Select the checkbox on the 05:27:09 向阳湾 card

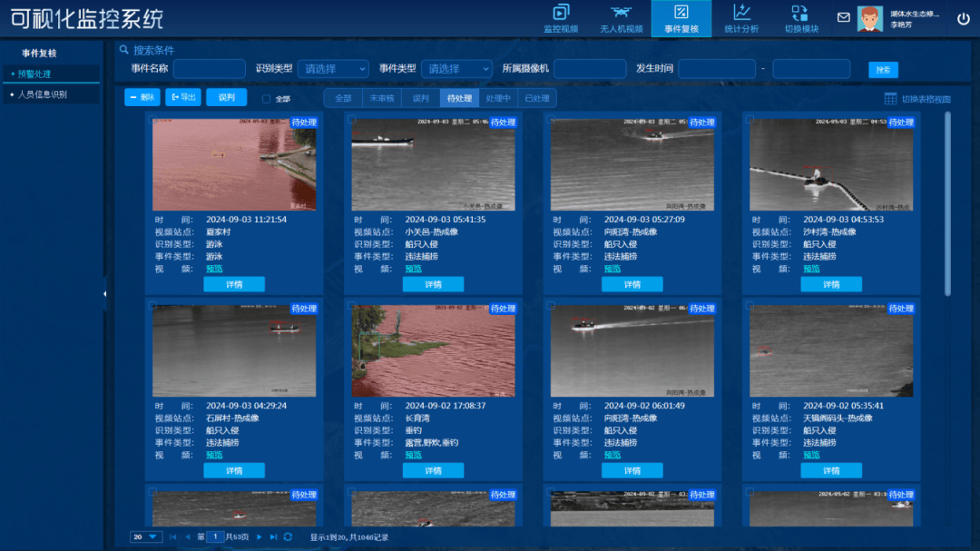(x=551, y=120)
